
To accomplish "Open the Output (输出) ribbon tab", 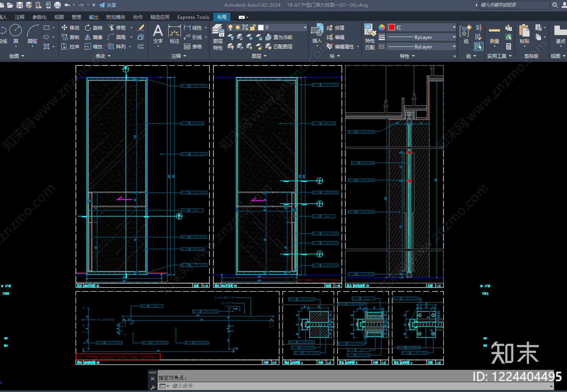I will click(x=94, y=17).
